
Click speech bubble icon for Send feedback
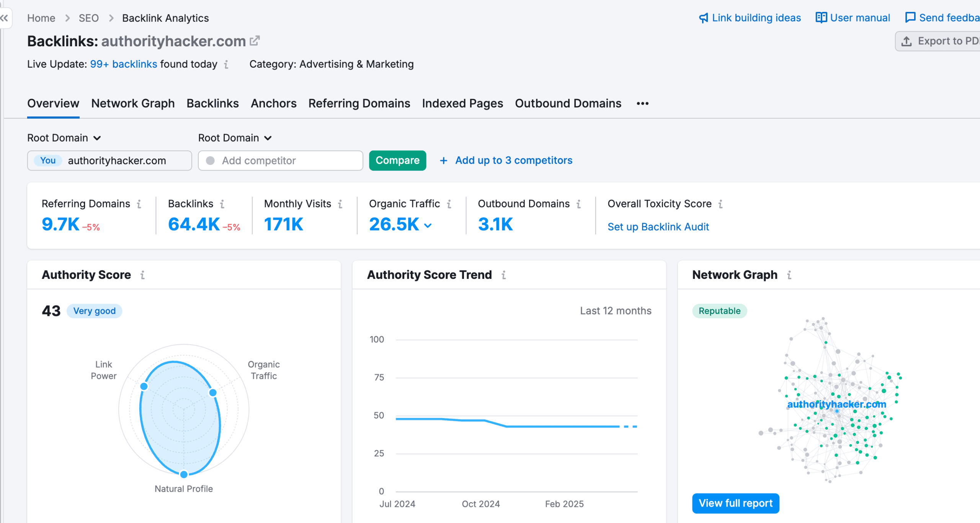910,18
